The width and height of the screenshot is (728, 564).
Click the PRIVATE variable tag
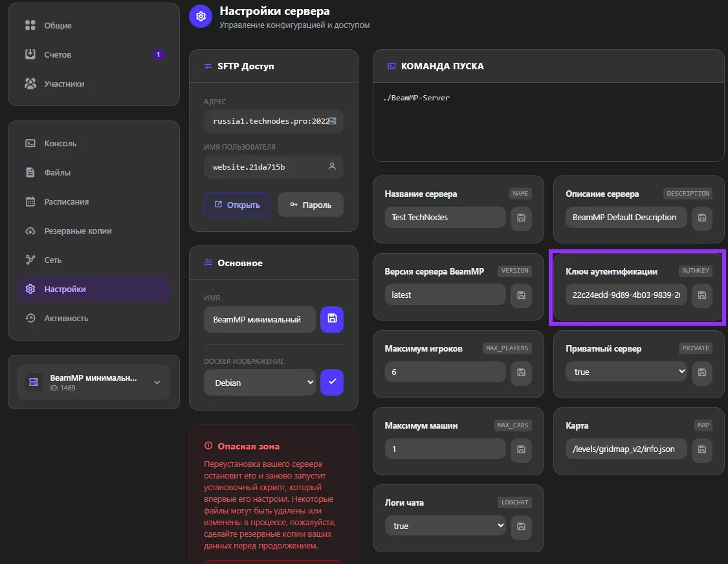click(696, 348)
